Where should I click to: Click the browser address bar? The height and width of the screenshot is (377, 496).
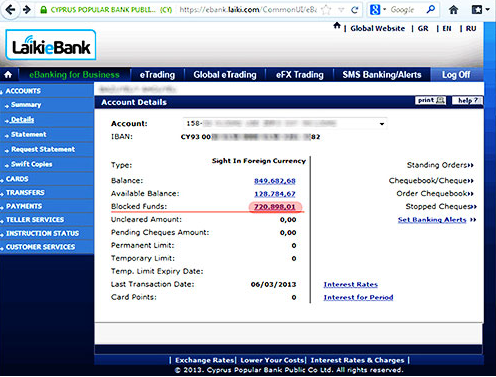pos(247,10)
